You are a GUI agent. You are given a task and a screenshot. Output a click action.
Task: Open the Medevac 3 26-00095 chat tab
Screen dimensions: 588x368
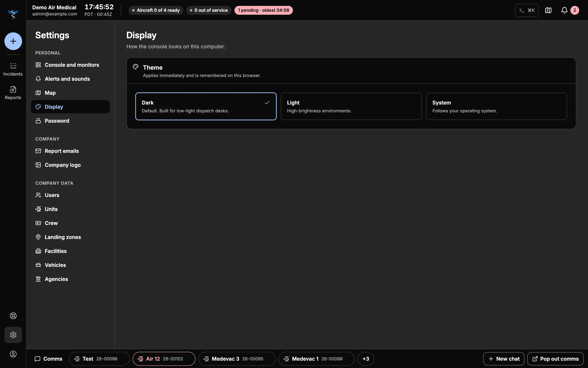click(x=237, y=359)
